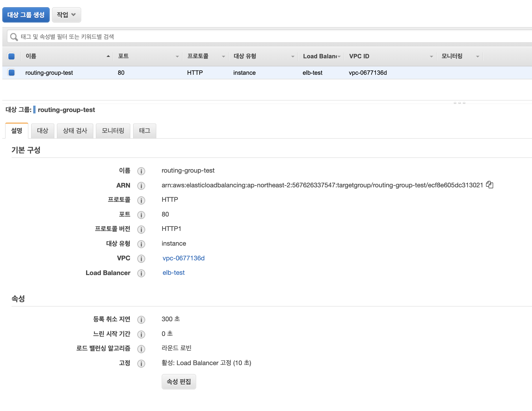The width and height of the screenshot is (532, 411).
Task: Click the HTTP cell in table row
Action: (195, 73)
